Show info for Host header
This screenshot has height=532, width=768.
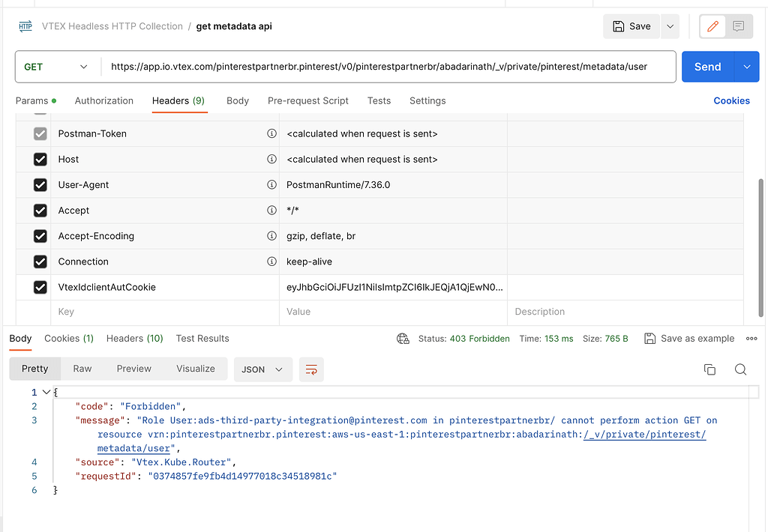pos(271,159)
